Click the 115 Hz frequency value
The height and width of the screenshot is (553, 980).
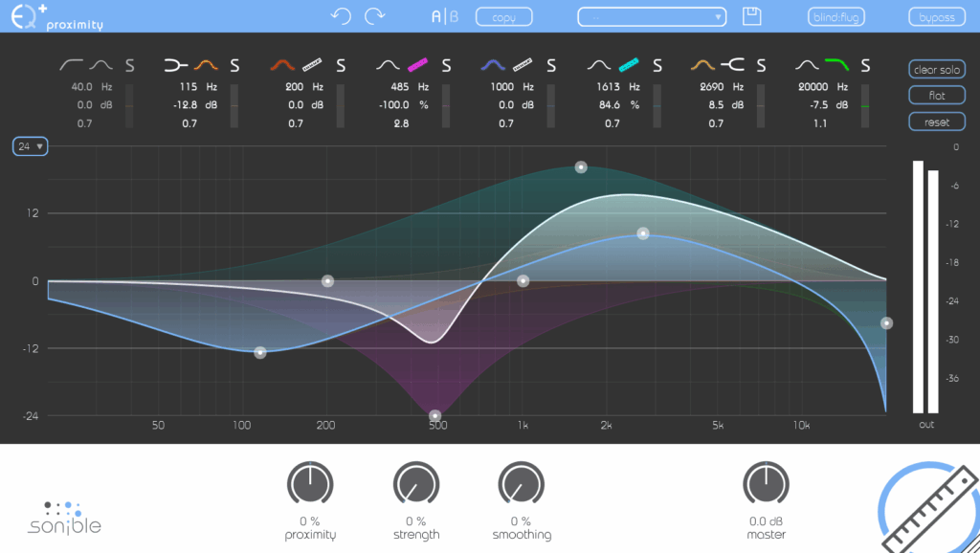(189, 86)
